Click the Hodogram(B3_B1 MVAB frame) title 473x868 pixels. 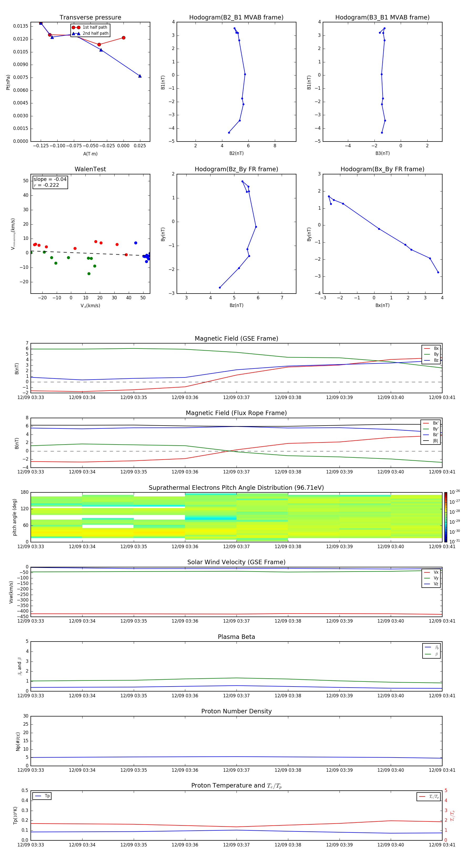click(382, 18)
